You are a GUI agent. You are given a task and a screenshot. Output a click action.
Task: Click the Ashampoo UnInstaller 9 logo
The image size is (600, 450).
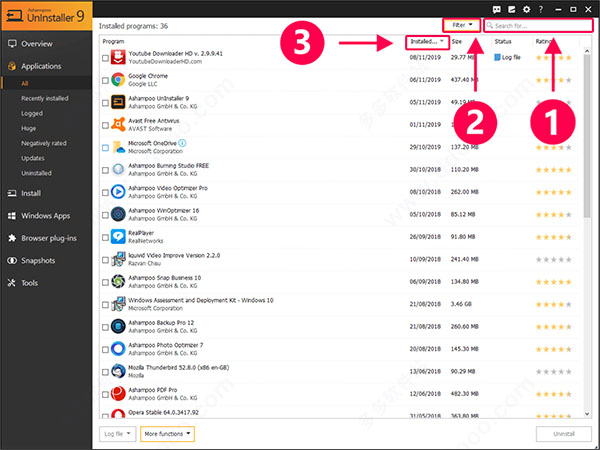(46, 15)
